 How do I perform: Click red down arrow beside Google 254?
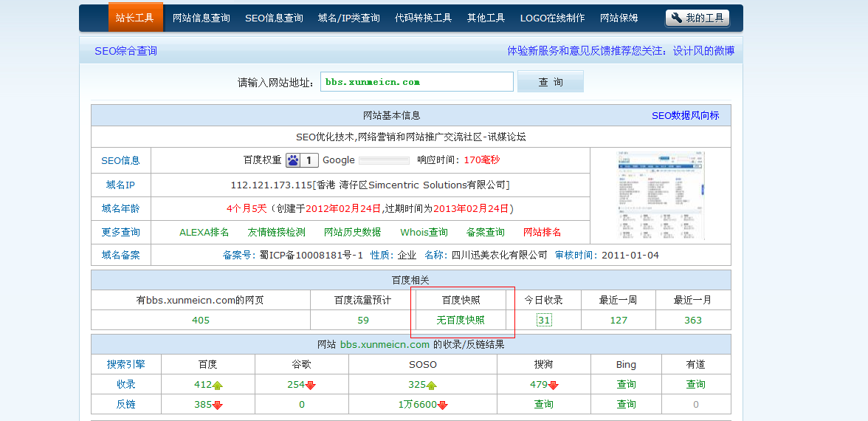(311, 385)
